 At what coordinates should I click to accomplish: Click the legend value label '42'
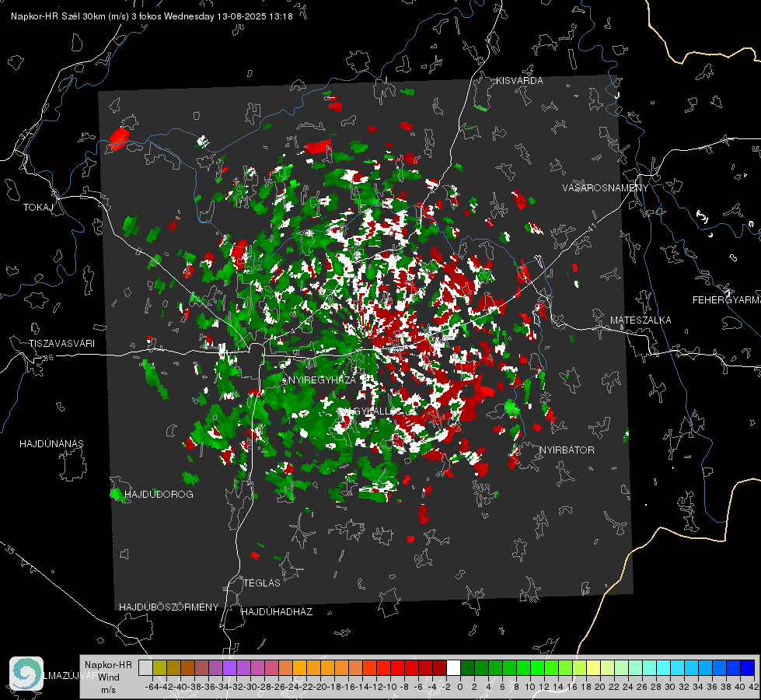(754, 687)
